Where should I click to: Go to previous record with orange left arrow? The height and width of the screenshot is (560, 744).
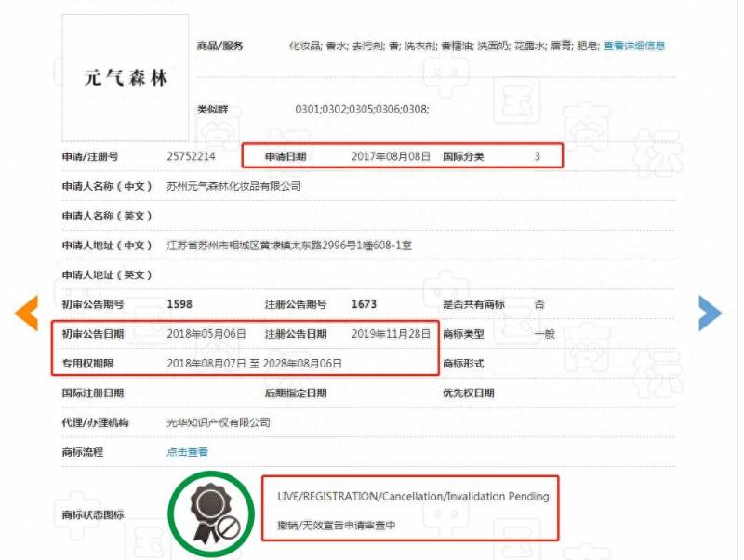[x=27, y=313]
